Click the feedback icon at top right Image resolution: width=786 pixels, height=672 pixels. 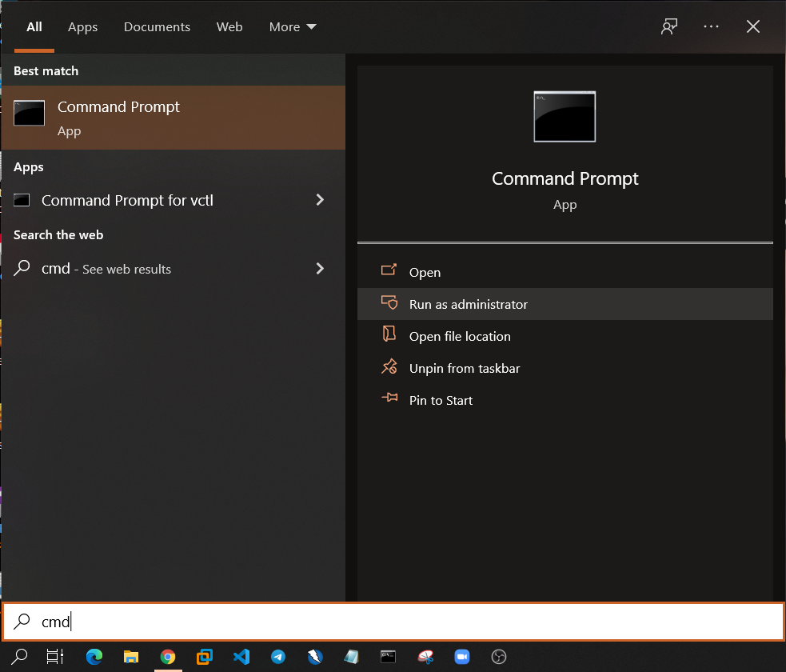click(x=668, y=26)
